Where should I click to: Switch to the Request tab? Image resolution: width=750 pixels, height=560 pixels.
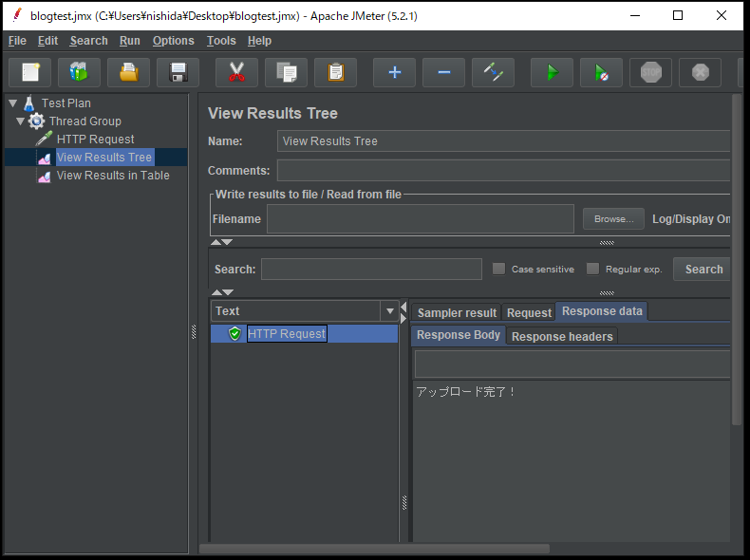[529, 313]
